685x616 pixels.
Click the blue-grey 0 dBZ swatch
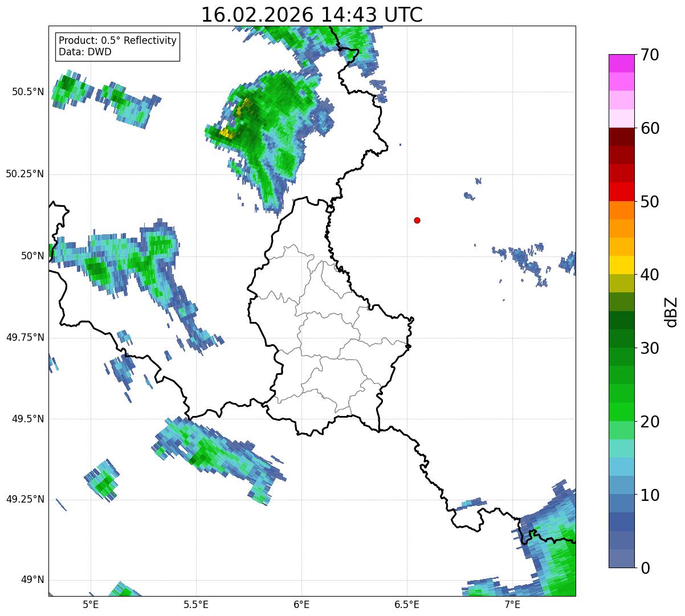[x=621, y=558]
